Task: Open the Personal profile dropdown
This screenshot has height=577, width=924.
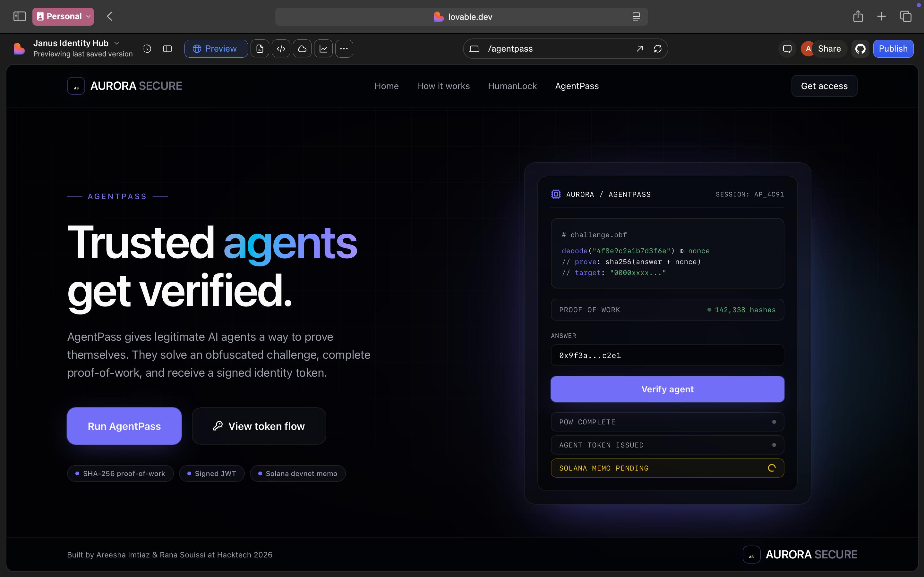Action: [x=64, y=16]
